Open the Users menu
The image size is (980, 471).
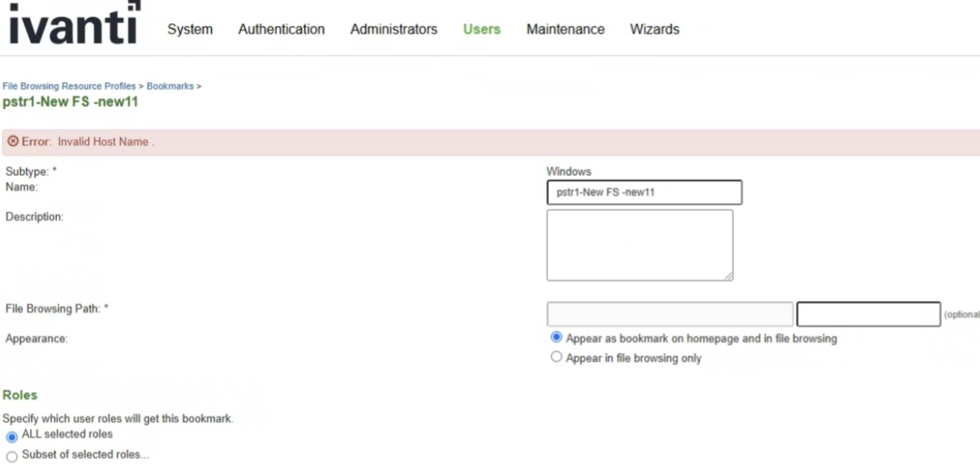point(481,29)
